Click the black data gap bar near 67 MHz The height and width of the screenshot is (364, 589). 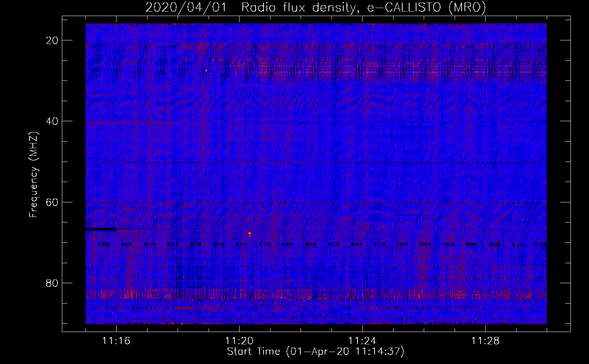(x=102, y=229)
